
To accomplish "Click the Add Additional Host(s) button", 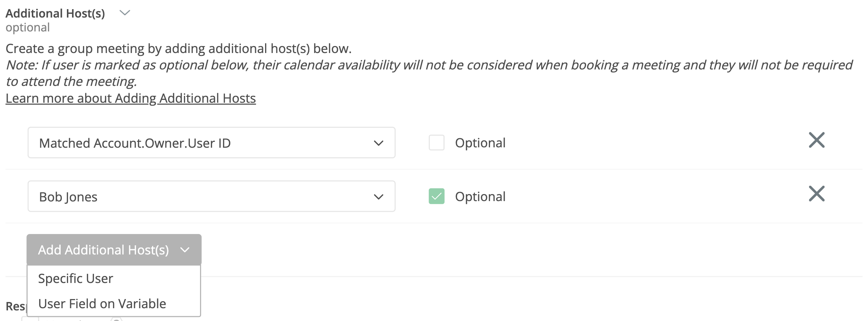I will (x=103, y=250).
